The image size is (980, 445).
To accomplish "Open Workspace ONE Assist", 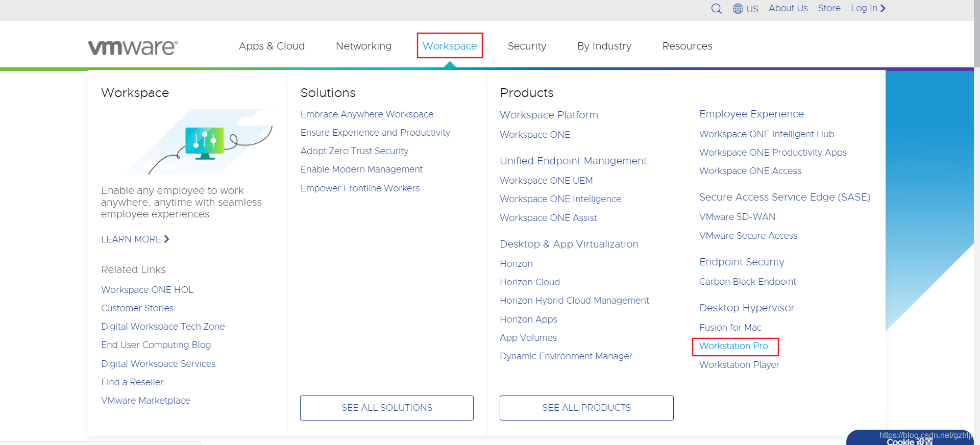I will (548, 217).
